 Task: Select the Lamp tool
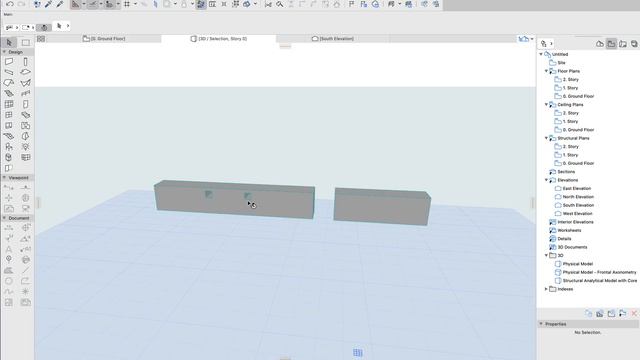tap(25, 147)
